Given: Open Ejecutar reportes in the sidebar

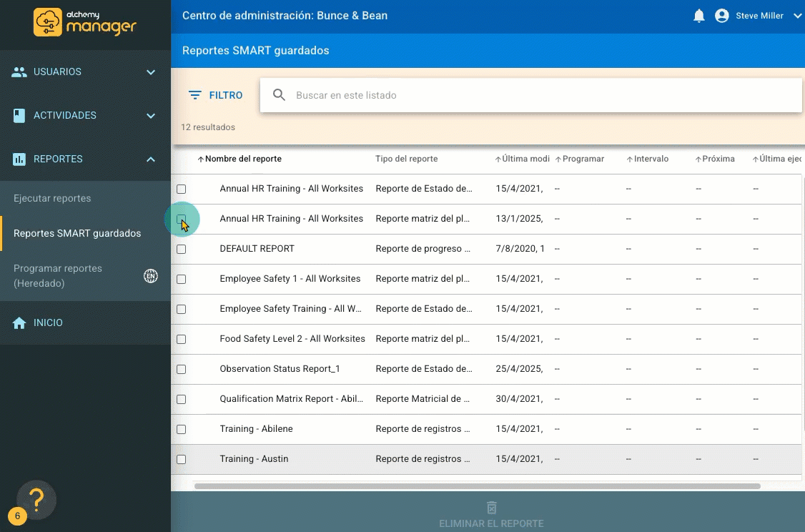Looking at the screenshot, I should (x=52, y=198).
